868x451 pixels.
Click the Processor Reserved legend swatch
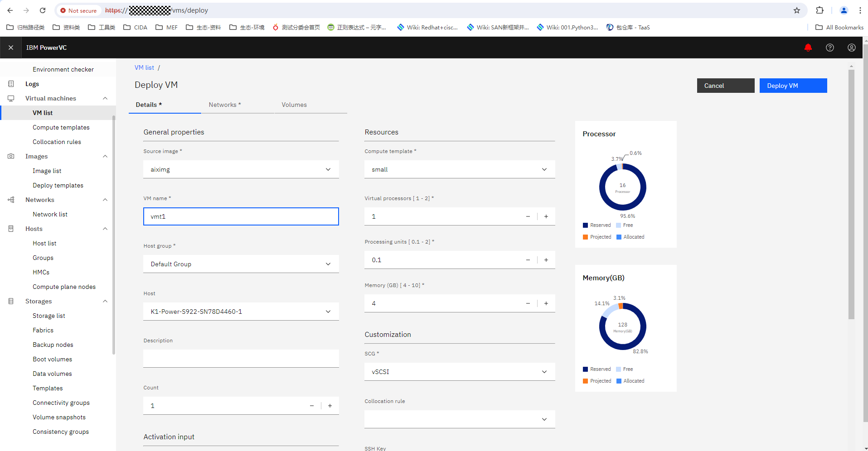(x=585, y=225)
